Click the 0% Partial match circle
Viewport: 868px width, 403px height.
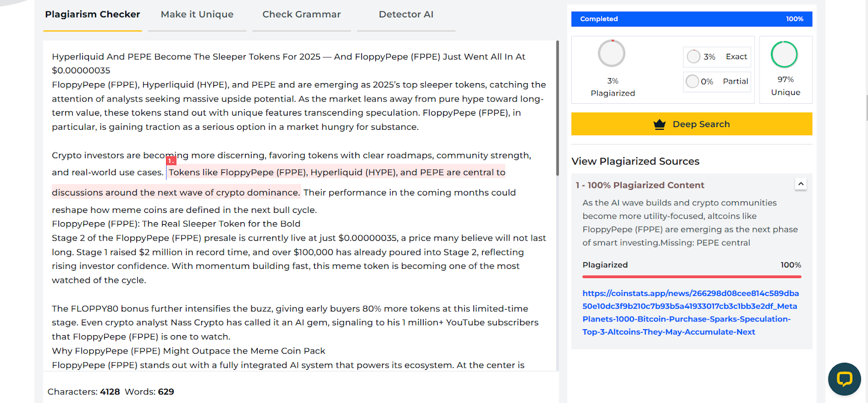coord(692,81)
